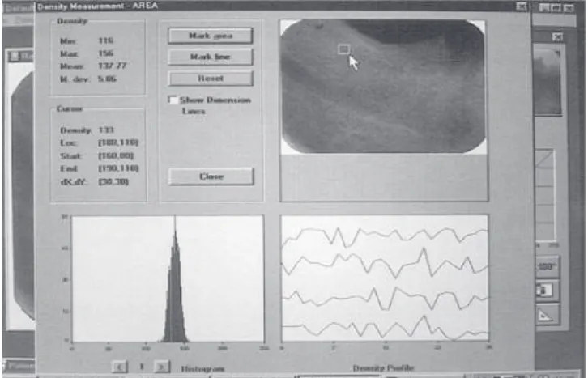Click the top curve in the Density Profile chart
588x378 pixels.
pos(385,236)
